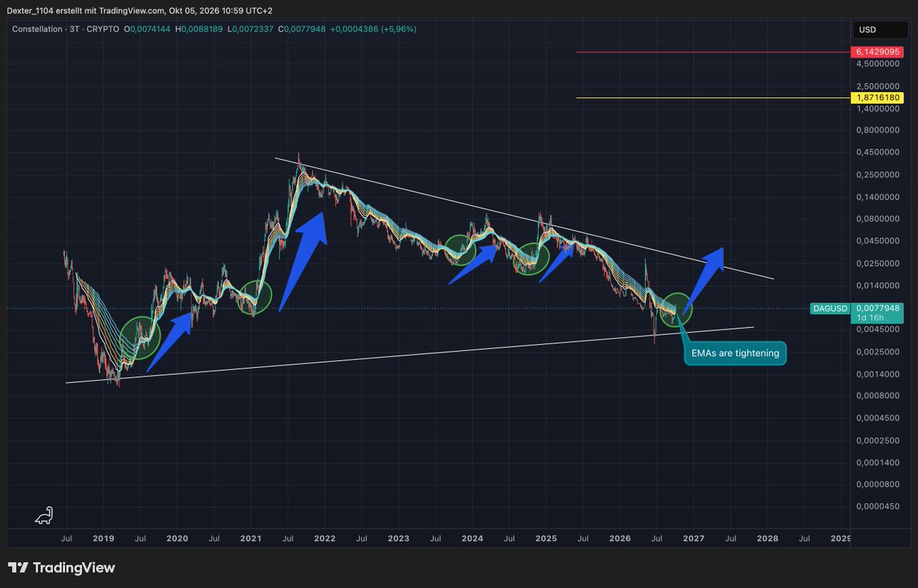The image size is (918, 588).
Task: Click the 0,0800000 price axis label
Action: click(878, 219)
